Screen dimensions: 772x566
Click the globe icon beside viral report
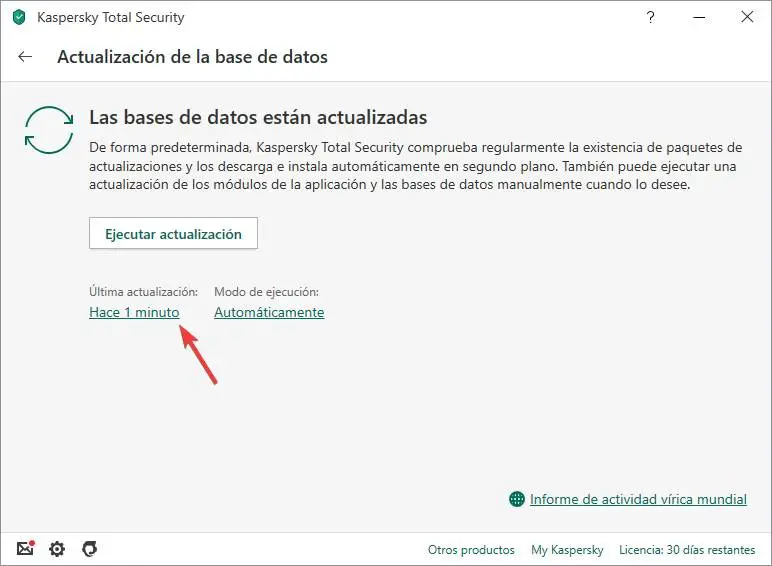pos(516,499)
